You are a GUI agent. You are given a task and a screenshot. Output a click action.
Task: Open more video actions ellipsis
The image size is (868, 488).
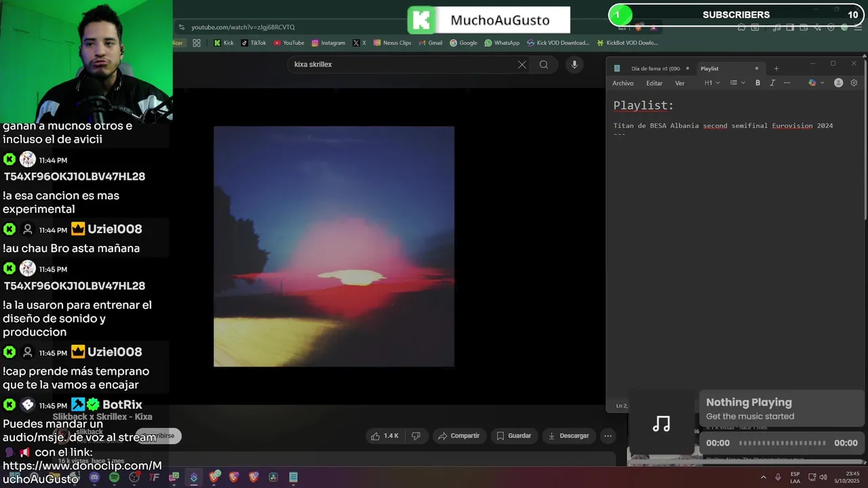click(608, 436)
